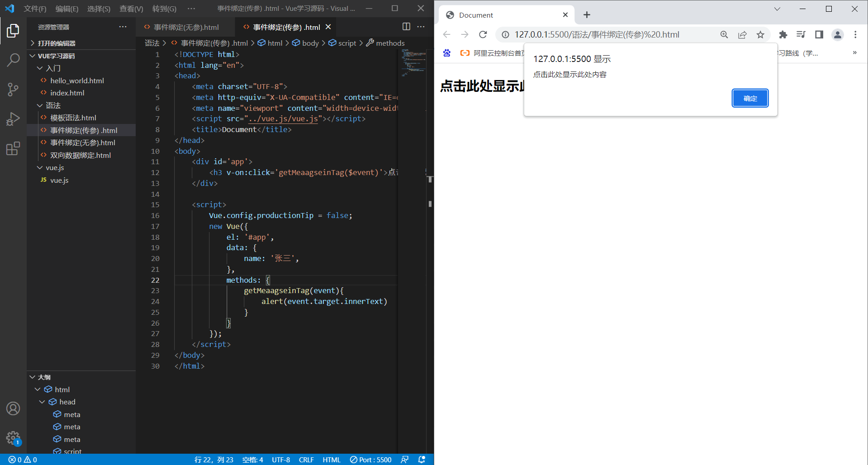Click methods in the breadcrumb path
Viewport: 868px width, 465px height.
[385, 43]
